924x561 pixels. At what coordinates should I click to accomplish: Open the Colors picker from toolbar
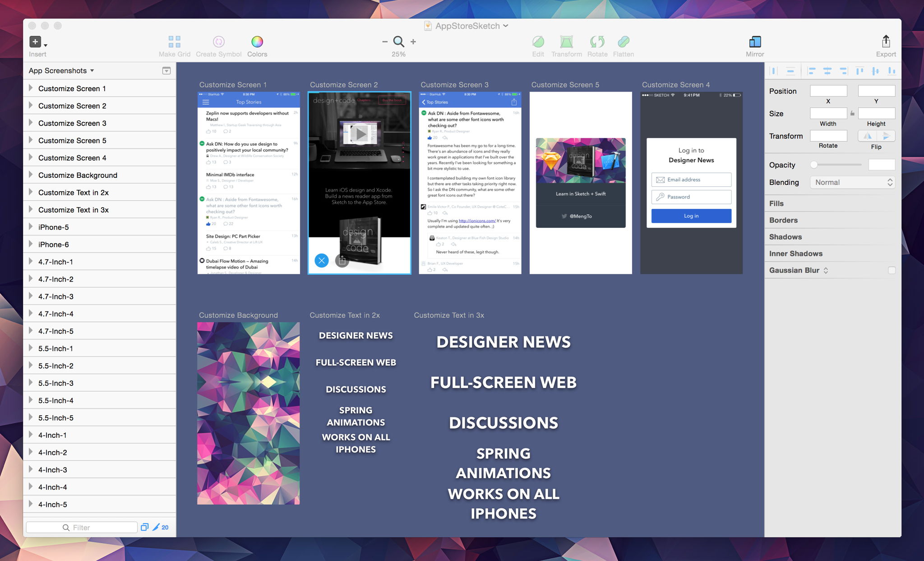pyautogui.click(x=257, y=42)
